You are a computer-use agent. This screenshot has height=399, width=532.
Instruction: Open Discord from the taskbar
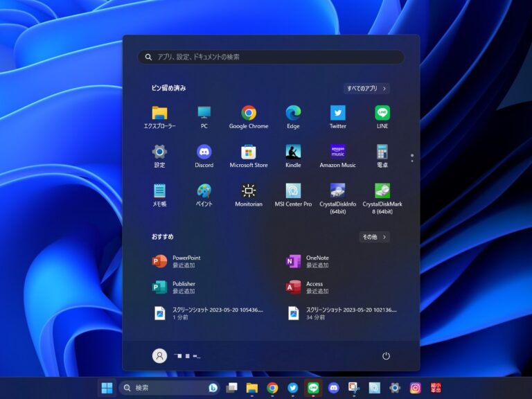pos(333,388)
